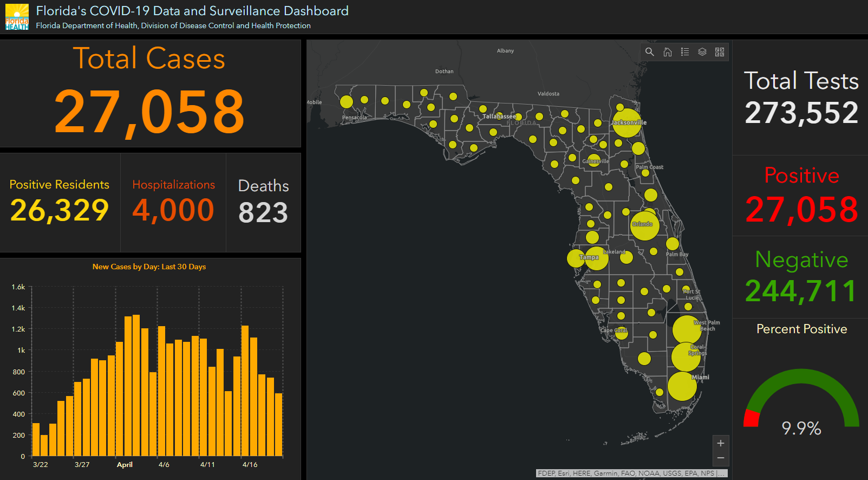Click the Dothan map label

pyautogui.click(x=445, y=72)
